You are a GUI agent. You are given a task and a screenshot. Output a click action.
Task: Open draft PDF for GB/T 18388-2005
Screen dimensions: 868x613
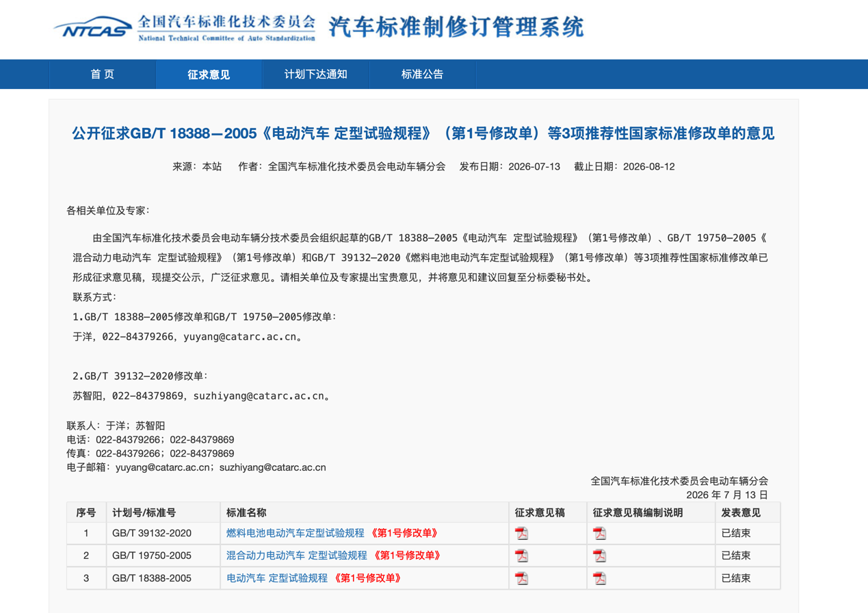coord(522,578)
